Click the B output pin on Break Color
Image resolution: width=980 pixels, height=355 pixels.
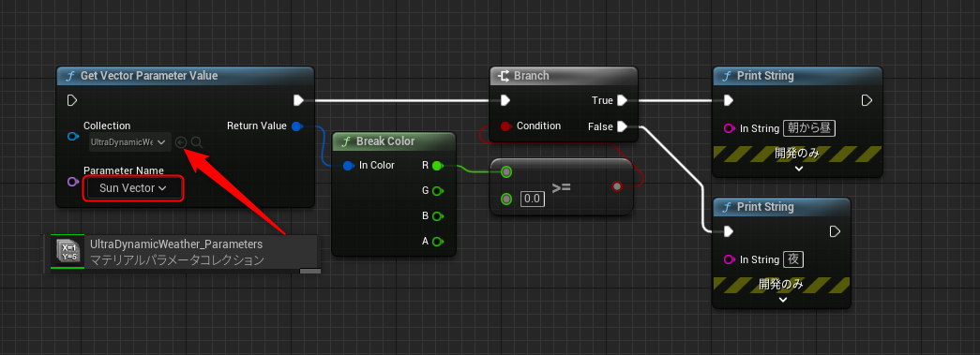(438, 215)
